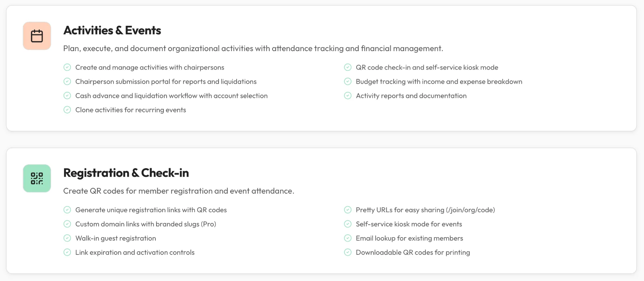
Task: Click the Registration & Check-in heading
Action: [126, 173]
